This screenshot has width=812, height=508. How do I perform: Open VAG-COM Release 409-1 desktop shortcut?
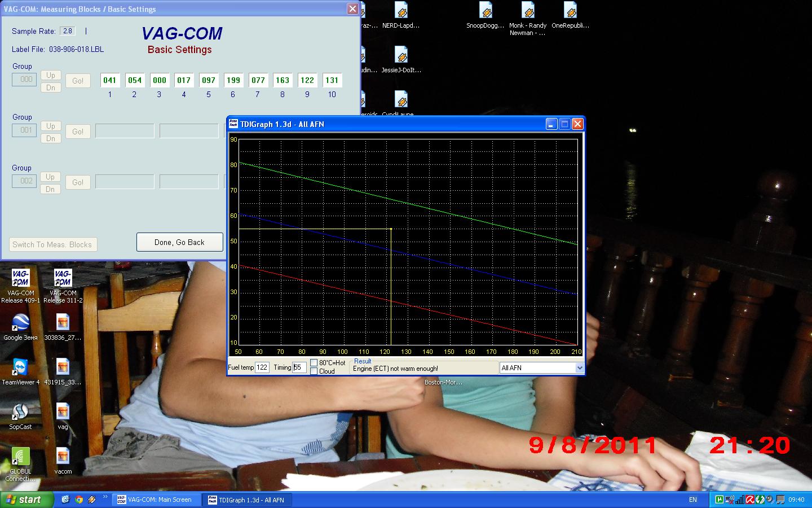(x=20, y=286)
